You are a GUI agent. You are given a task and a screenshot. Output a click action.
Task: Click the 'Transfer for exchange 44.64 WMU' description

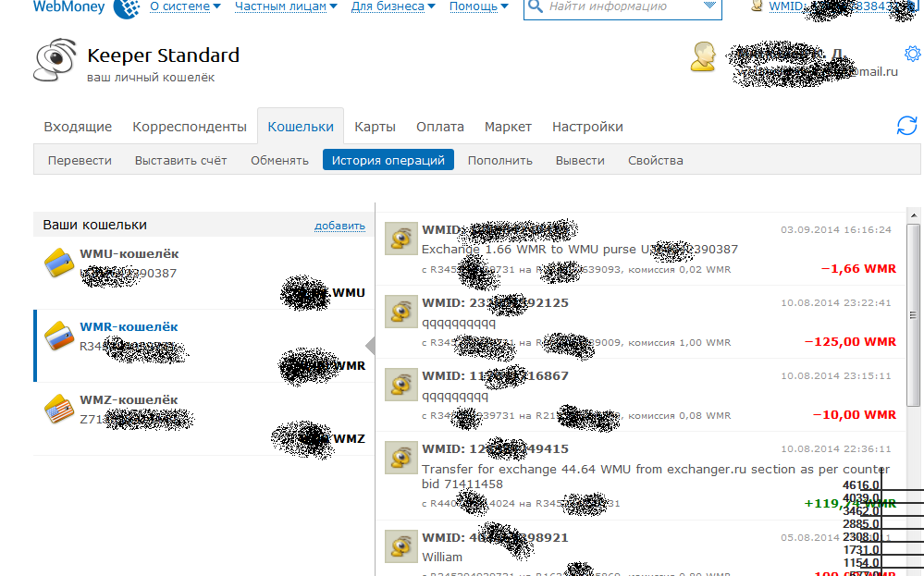coord(656,476)
